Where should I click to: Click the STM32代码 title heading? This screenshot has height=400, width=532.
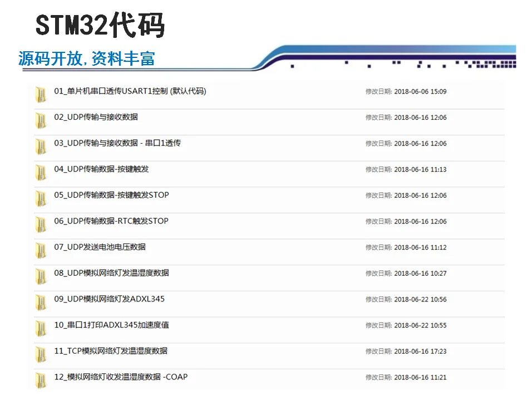point(100,25)
